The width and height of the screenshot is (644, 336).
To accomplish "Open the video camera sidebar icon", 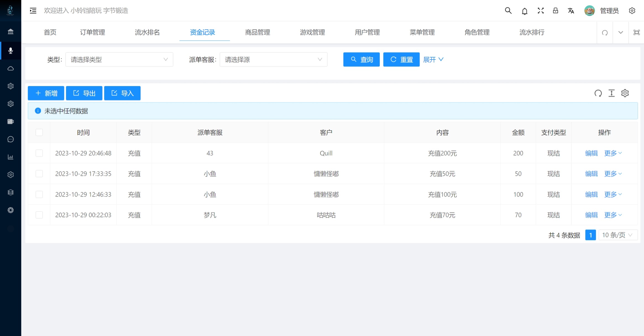I will tap(11, 121).
